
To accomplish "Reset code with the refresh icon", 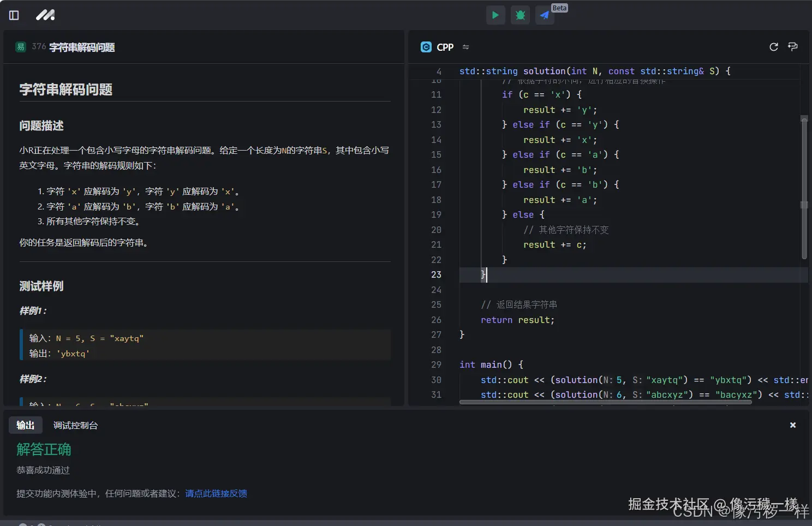I will (x=773, y=47).
